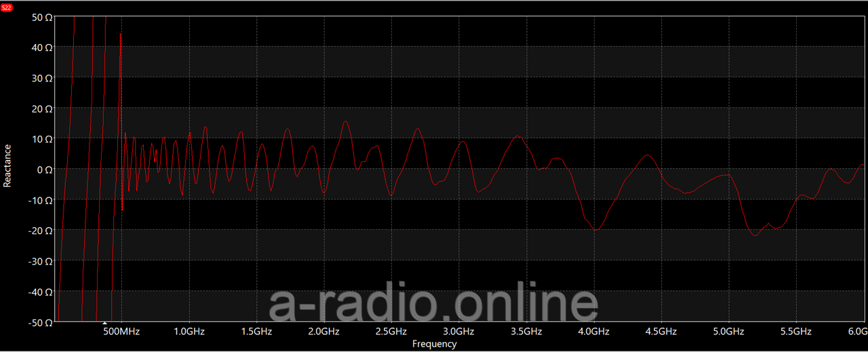The image size is (868, 352).
Task: Click the 20 Ω y-axis label
Action: click(42, 109)
